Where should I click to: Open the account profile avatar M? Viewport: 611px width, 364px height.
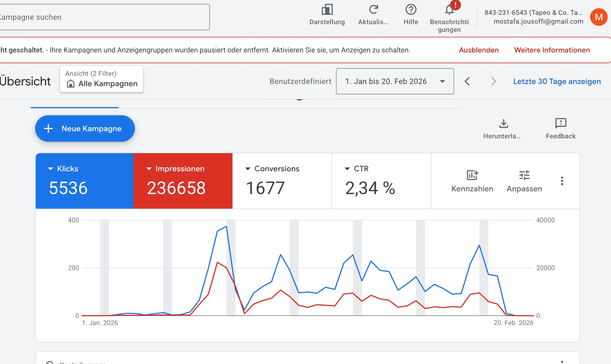[x=599, y=17]
